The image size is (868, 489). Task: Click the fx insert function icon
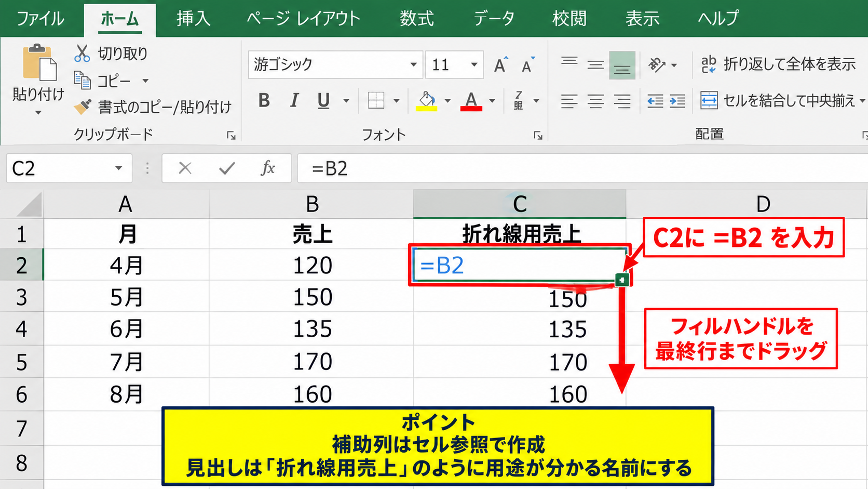point(268,168)
